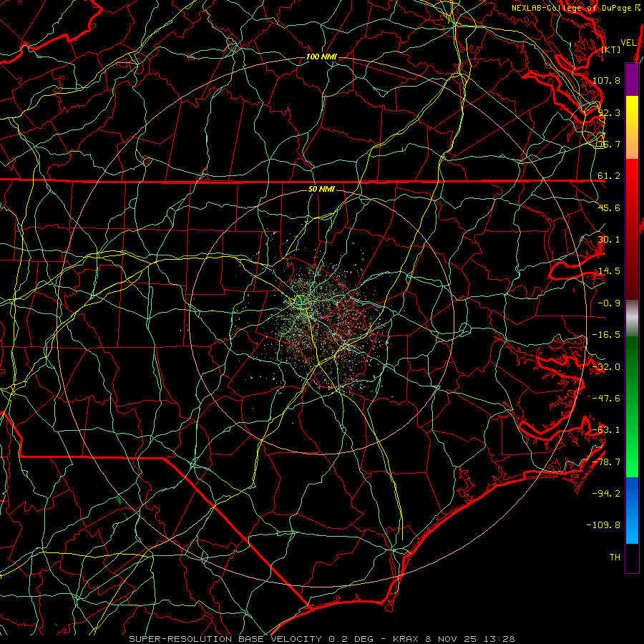644x644 pixels.
Task: Click the -94.2 scale value
Action: [606, 493]
